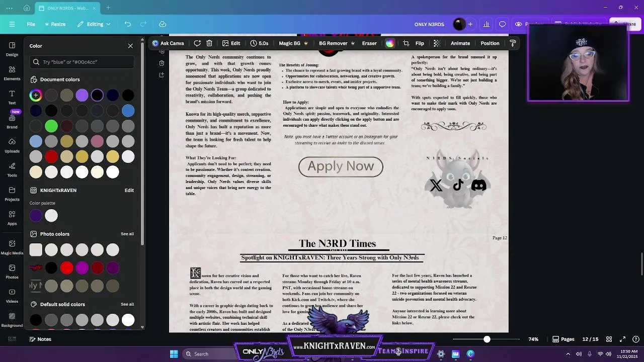The height and width of the screenshot is (362, 644).
Task: Open the Apps panel
Action: tap(12, 218)
